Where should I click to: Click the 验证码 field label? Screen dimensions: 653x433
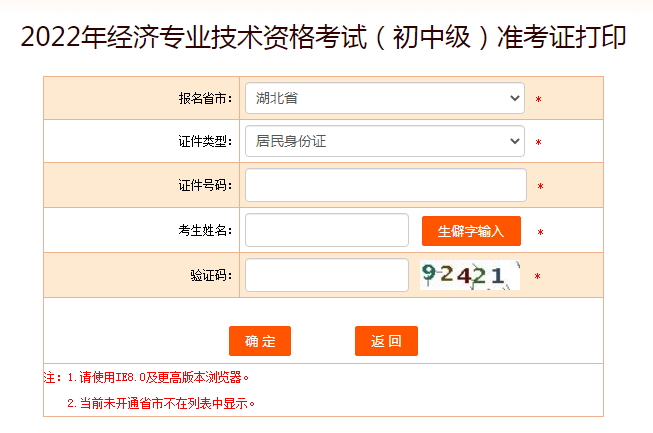(210, 276)
